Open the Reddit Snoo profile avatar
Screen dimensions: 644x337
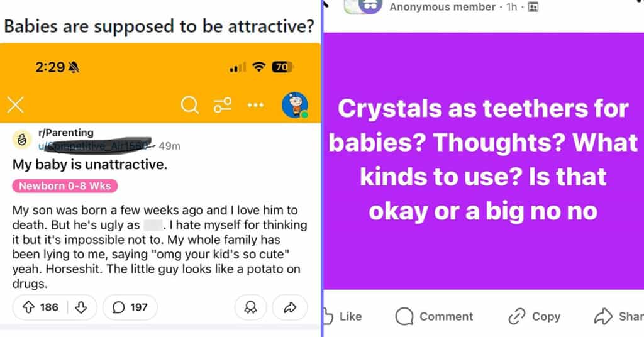tap(295, 105)
